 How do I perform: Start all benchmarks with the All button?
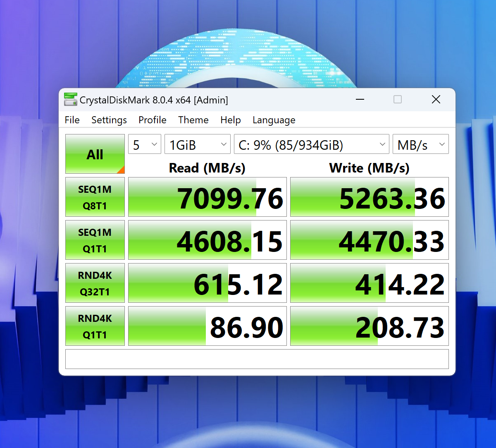(95, 154)
